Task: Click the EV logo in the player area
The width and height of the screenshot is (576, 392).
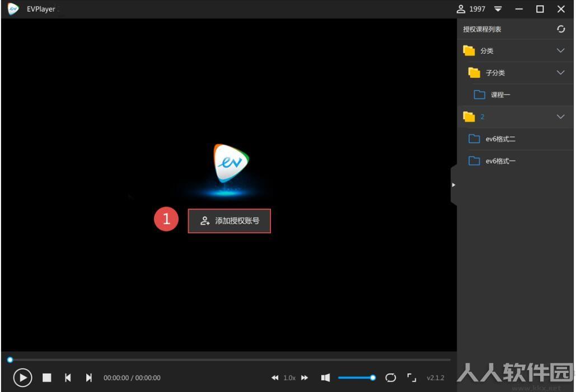Action: [231, 163]
